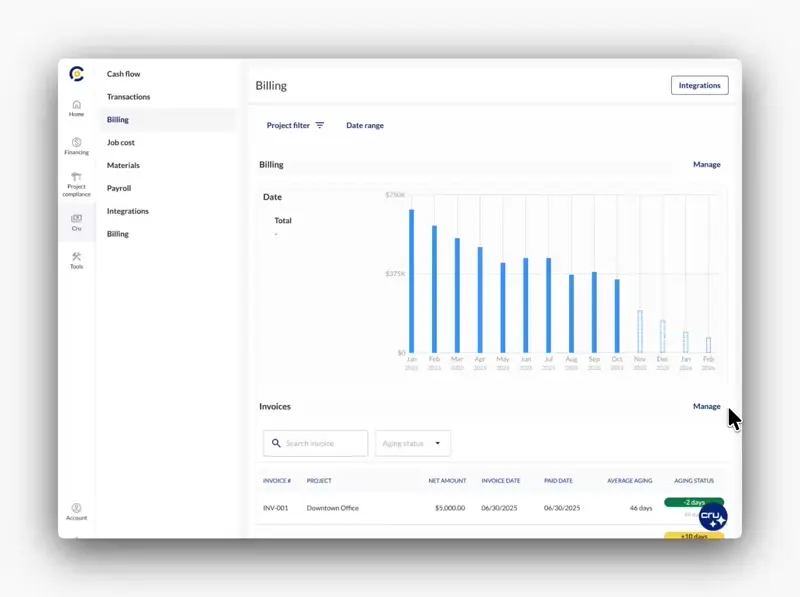Click the AGING STATUS column header
Image resolution: width=800 pixels, height=597 pixels.
click(x=694, y=481)
